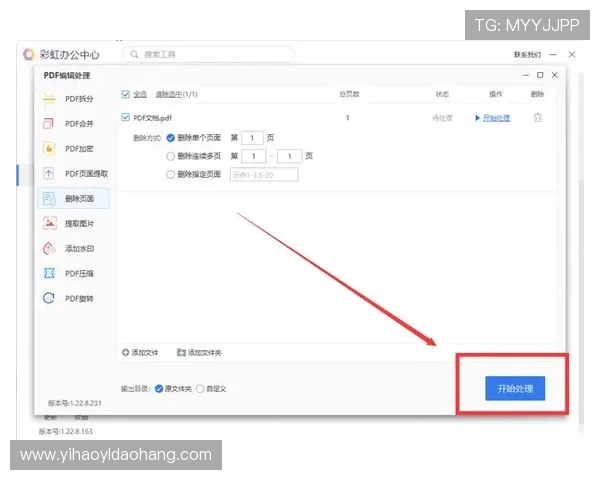Click the specified pages input field

[264, 175]
